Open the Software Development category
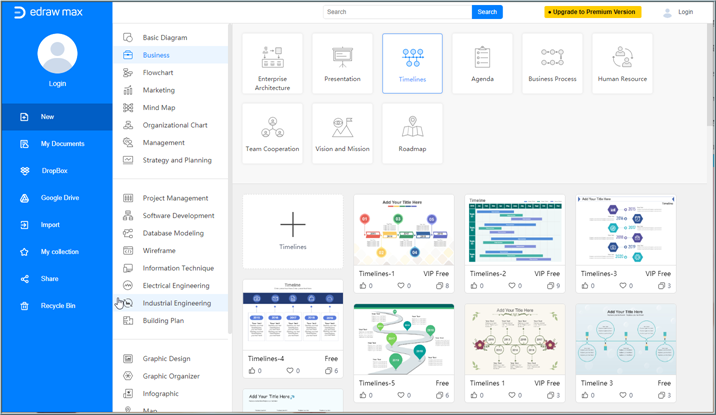This screenshot has height=415, width=716. [170, 215]
